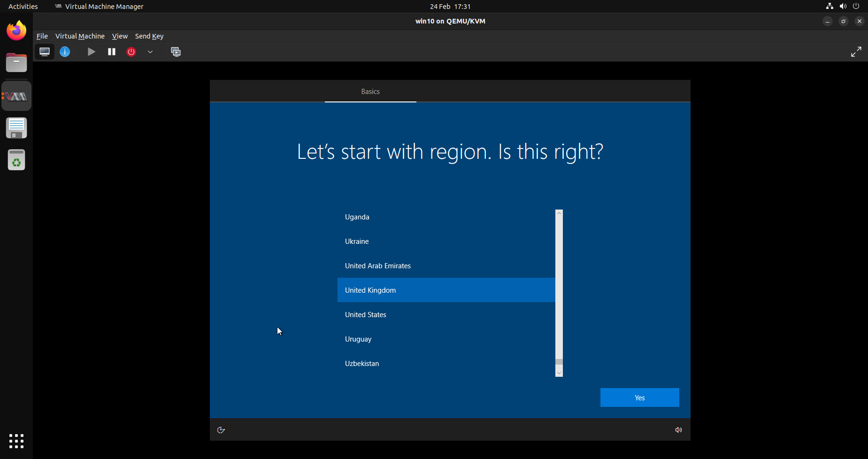The image size is (868, 459).
Task: Pause the virtual machine
Action: [111, 52]
